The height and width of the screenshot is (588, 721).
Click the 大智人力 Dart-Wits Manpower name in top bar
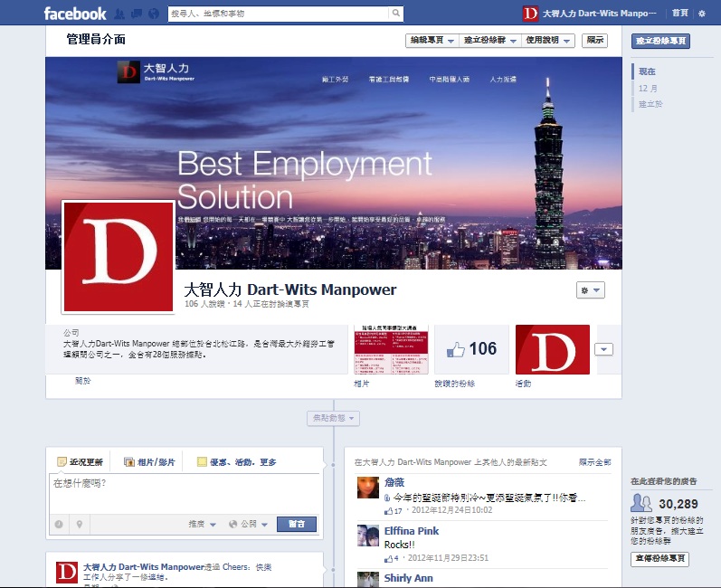(599, 14)
